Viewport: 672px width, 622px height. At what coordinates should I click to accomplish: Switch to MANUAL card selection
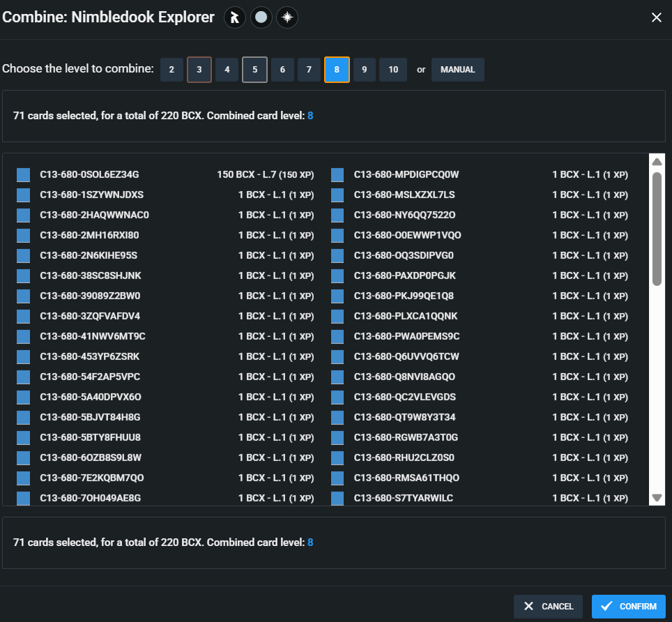pos(457,70)
